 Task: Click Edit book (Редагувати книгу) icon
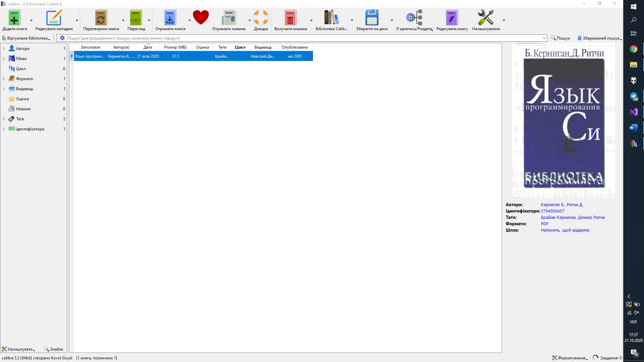[452, 18]
